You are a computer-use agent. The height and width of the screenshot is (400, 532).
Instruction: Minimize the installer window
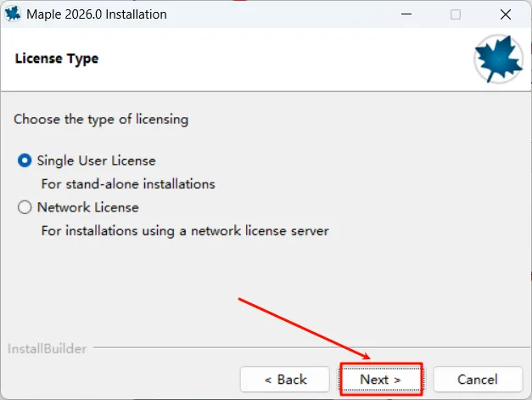[406, 14]
